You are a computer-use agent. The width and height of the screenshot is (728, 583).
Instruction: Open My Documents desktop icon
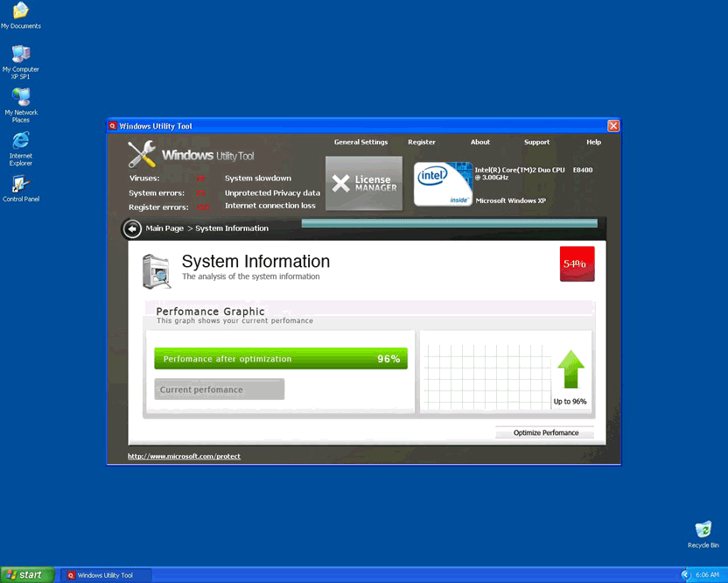21,12
